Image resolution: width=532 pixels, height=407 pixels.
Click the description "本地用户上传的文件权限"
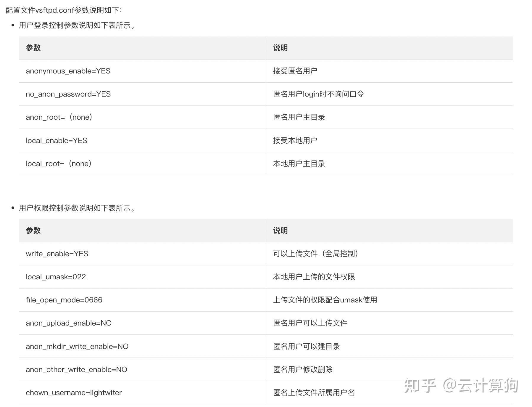click(x=314, y=277)
